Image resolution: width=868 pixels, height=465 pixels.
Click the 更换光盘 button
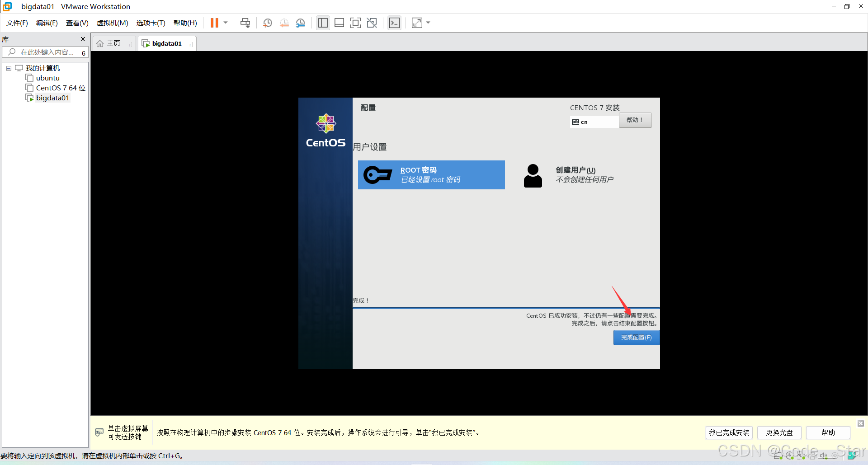(x=779, y=432)
